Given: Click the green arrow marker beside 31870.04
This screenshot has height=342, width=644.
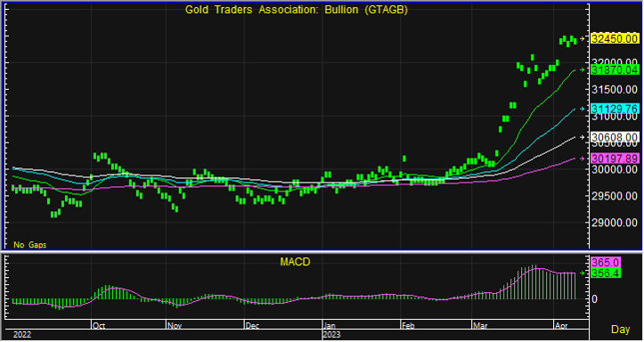Looking at the screenshot, I should coord(582,69).
